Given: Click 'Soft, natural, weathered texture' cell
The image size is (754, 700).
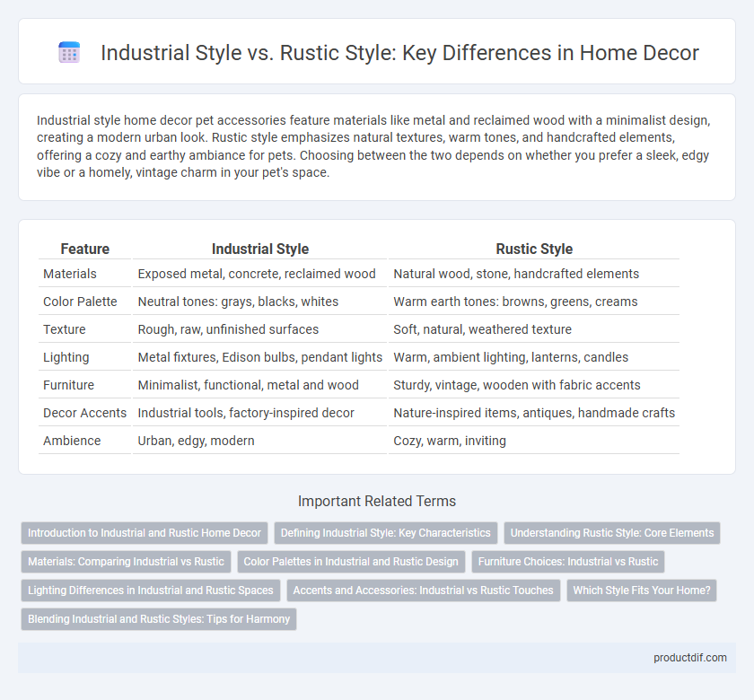Looking at the screenshot, I should (x=534, y=329).
